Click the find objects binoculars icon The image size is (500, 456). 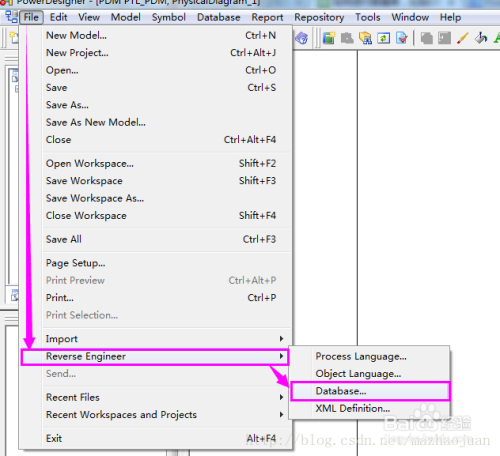(x=365, y=38)
